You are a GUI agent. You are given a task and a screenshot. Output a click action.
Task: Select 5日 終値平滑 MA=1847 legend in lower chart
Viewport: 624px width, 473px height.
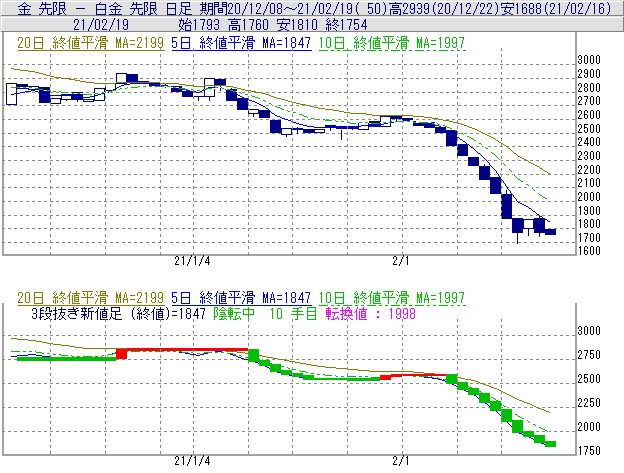241,298
